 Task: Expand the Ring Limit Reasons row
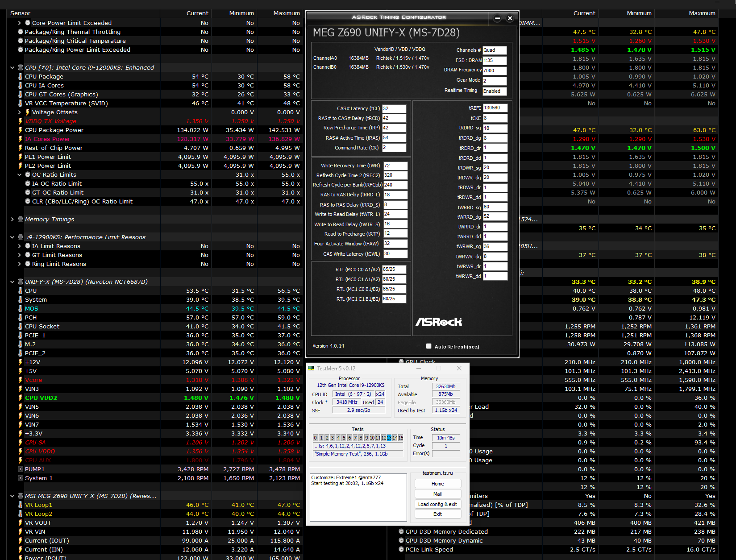point(20,264)
